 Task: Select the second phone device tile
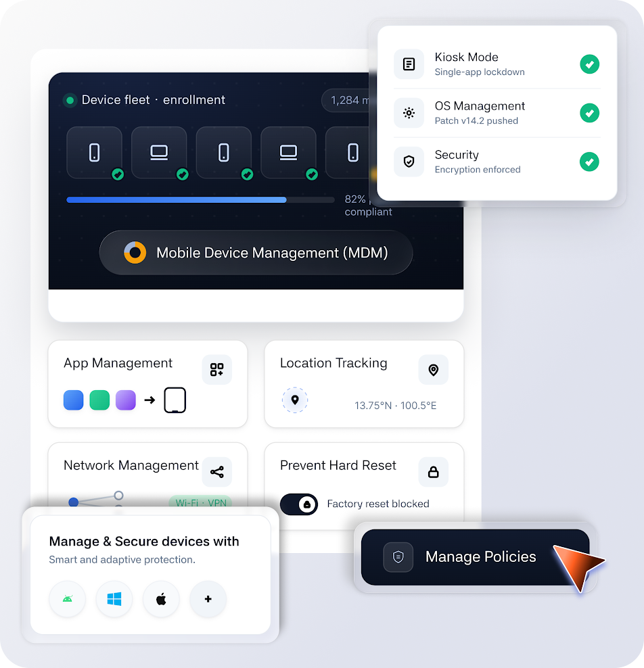[x=224, y=153]
